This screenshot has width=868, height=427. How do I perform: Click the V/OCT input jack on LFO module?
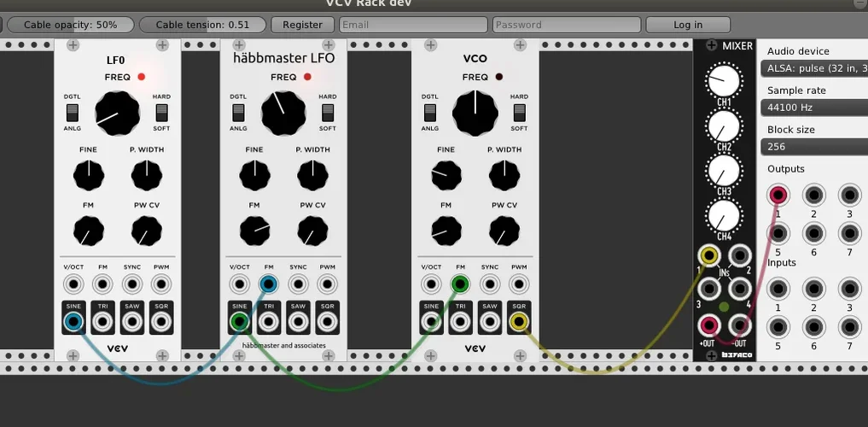point(73,284)
